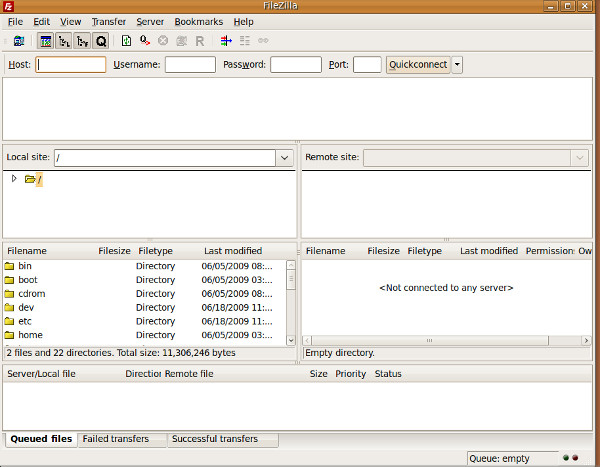Open the filename filters icon

pyautogui.click(x=226, y=41)
